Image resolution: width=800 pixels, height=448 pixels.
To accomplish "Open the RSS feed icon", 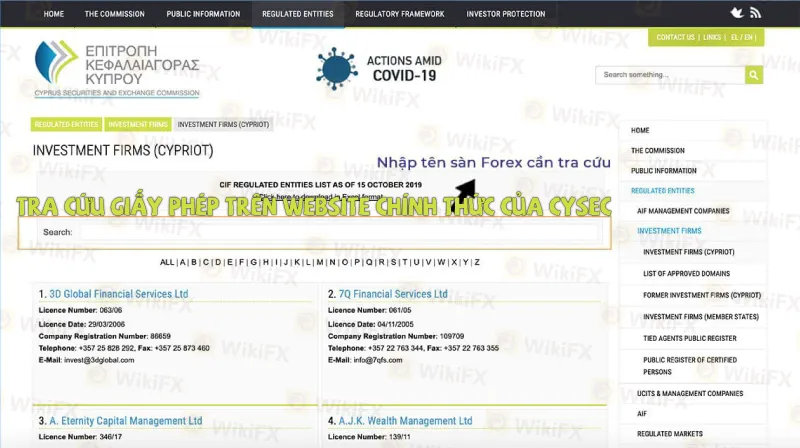I will 756,13.
